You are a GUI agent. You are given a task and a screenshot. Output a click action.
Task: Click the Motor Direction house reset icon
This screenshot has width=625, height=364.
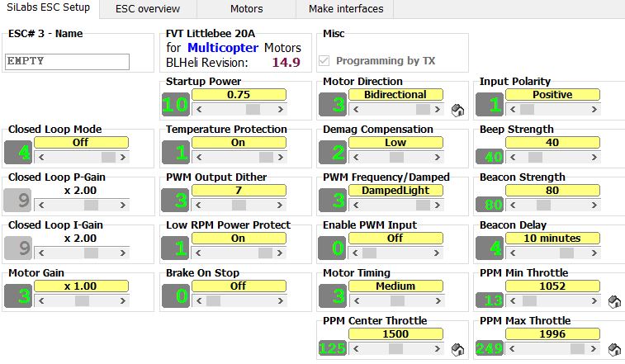click(457, 110)
